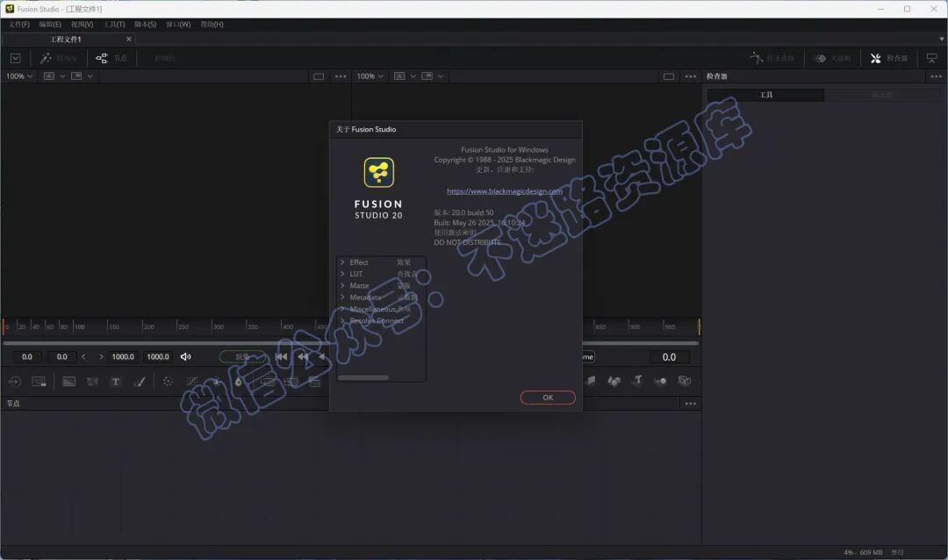Screen dimensions: 948x560
Task: Close the 工程文件1 tab
Action: click(x=129, y=39)
